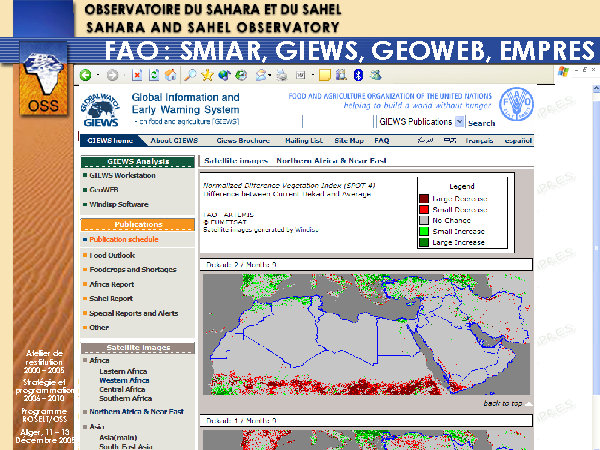Click the Research icon in toolbar
The width and height of the screenshot is (600, 450).
(x=341, y=75)
